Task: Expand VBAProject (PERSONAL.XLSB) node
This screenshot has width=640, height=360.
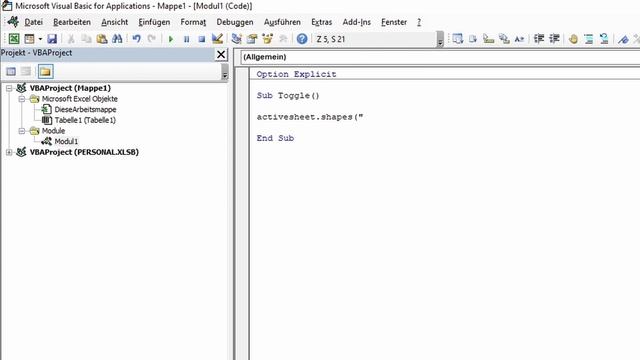Action: (9, 152)
